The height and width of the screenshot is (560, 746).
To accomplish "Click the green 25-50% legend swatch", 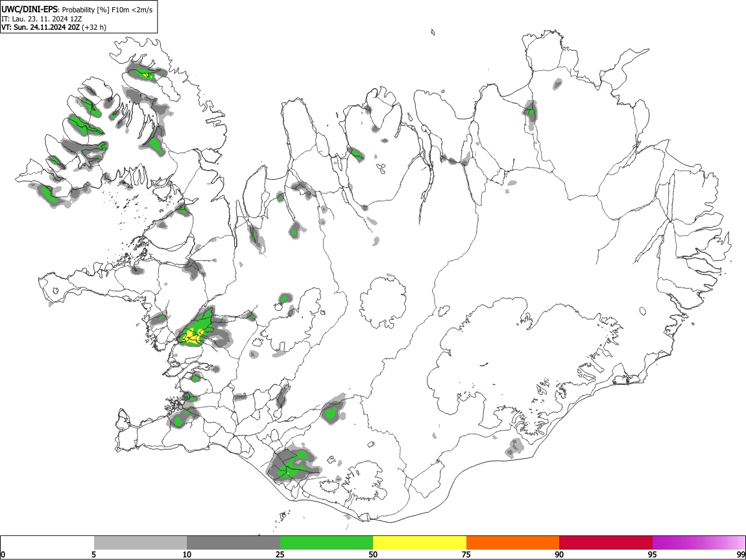I will [326, 542].
